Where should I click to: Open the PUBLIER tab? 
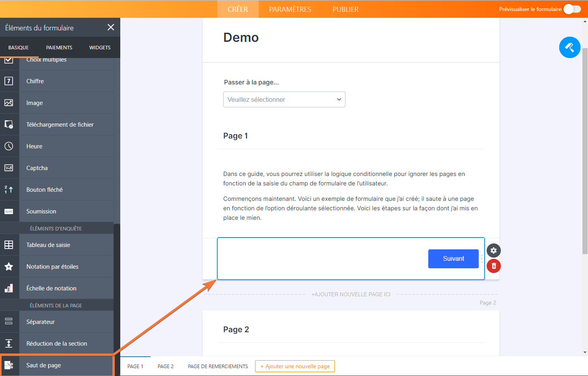coord(345,9)
